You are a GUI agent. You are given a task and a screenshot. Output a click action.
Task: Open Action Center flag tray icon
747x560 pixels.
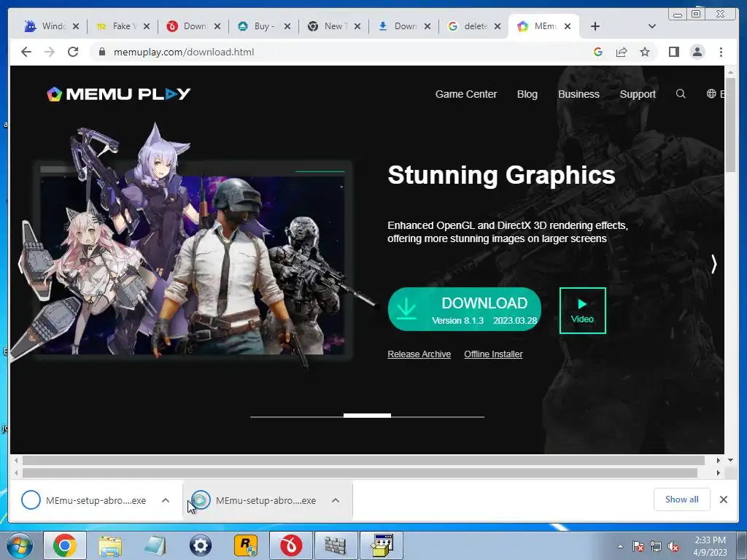(638, 547)
